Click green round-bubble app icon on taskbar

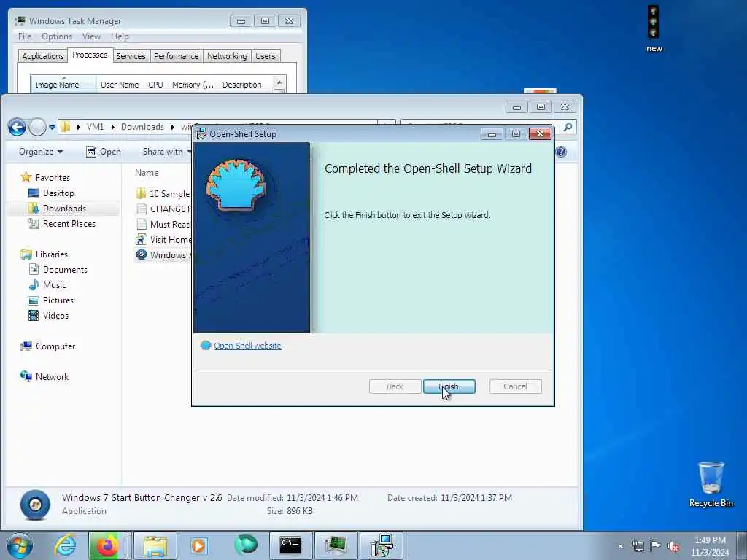pos(246,545)
